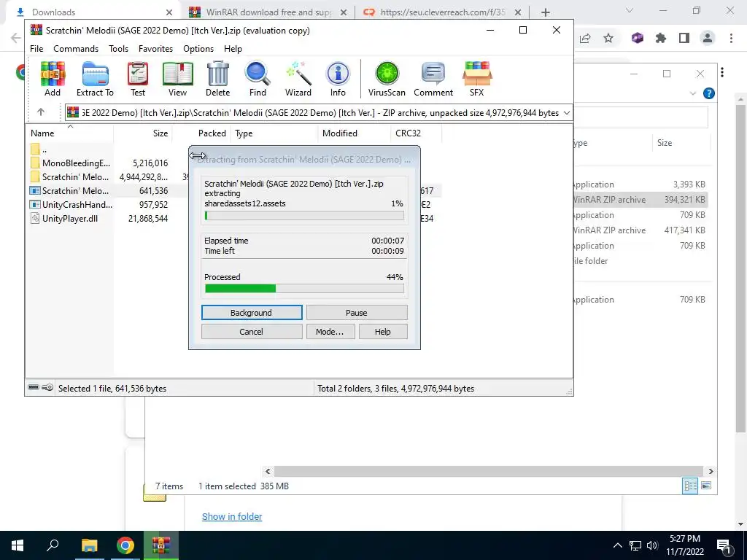Click the SFX toolbar icon

tap(477, 79)
